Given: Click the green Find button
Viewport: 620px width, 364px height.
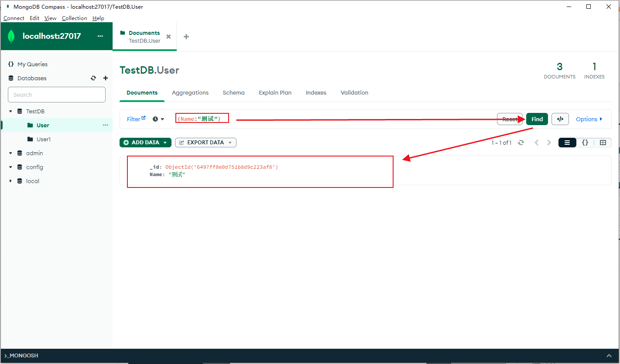Looking at the screenshot, I should point(537,119).
